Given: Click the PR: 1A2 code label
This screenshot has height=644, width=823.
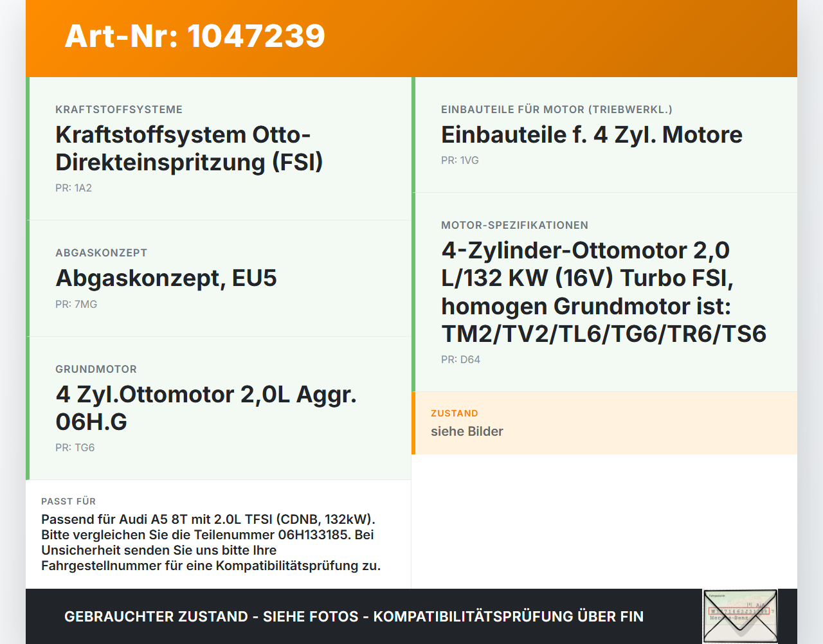Looking at the screenshot, I should [73, 188].
